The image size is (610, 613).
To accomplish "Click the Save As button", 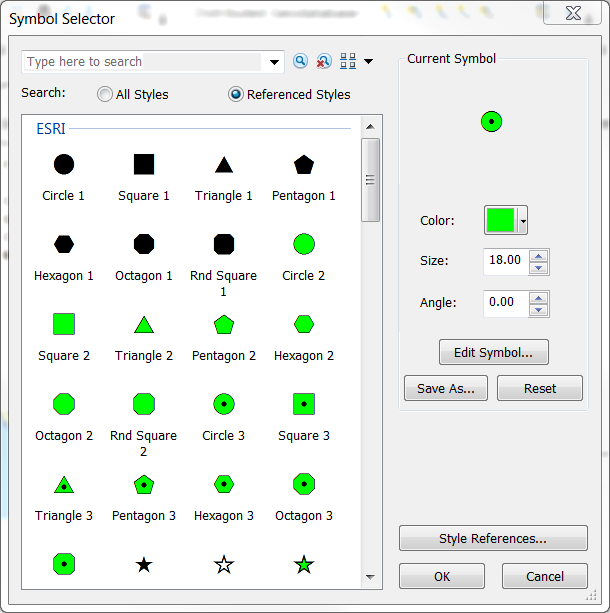I will [x=446, y=388].
